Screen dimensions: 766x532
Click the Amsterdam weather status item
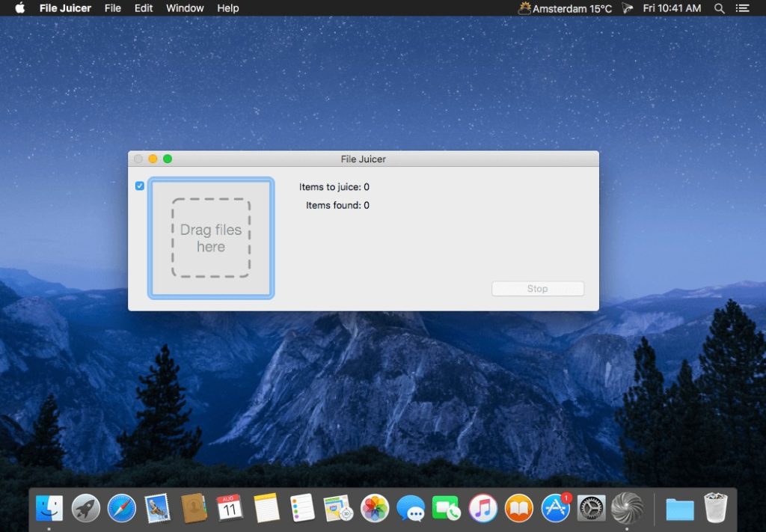564,8
